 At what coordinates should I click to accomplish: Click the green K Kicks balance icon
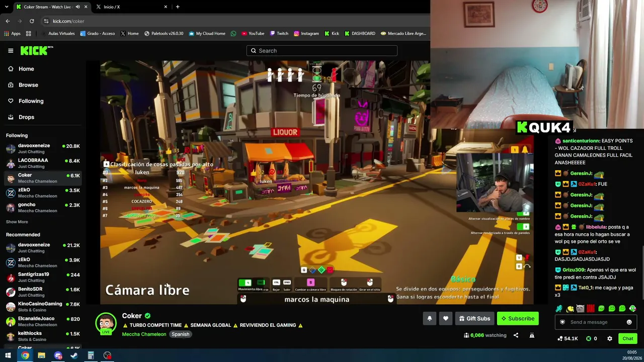(x=589, y=338)
